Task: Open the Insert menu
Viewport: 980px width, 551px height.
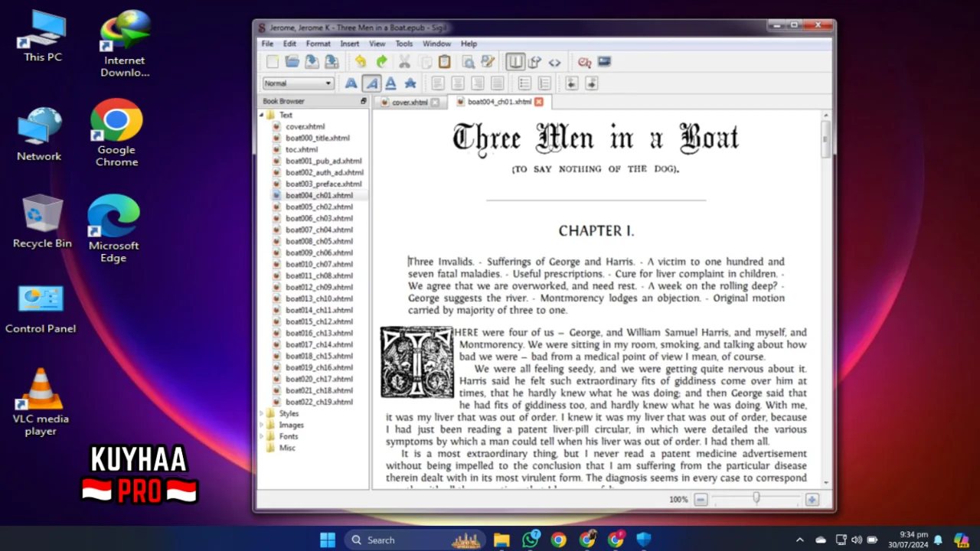Action: pos(350,44)
